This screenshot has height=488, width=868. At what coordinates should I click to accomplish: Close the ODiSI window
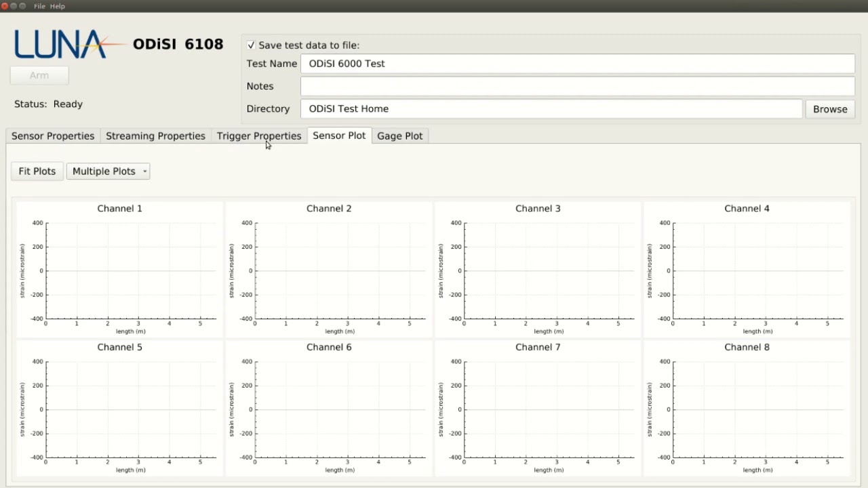tap(5, 6)
